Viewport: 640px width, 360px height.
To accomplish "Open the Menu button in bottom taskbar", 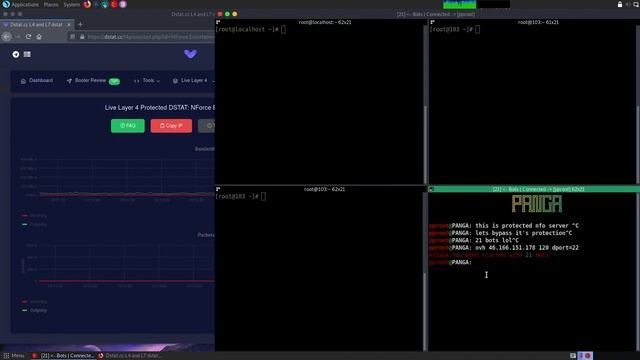I will [x=14, y=356].
